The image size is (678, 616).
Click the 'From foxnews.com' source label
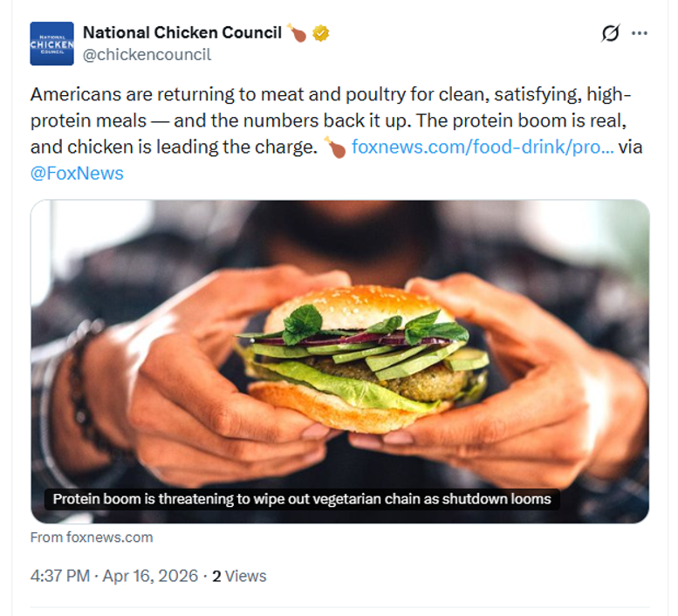[92, 537]
